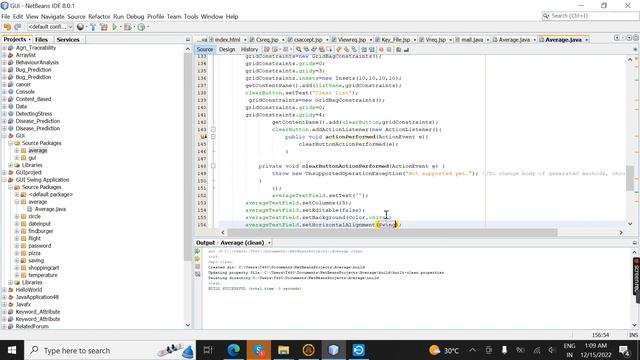Click the Build Project hammer icon

93,27
